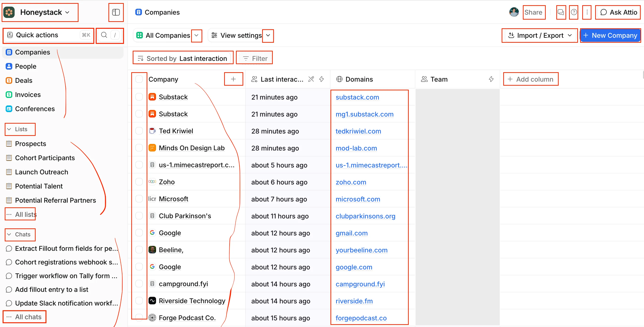Click the lightning icon in Team column
Viewport: 644px width, 327px height.
coord(491,79)
